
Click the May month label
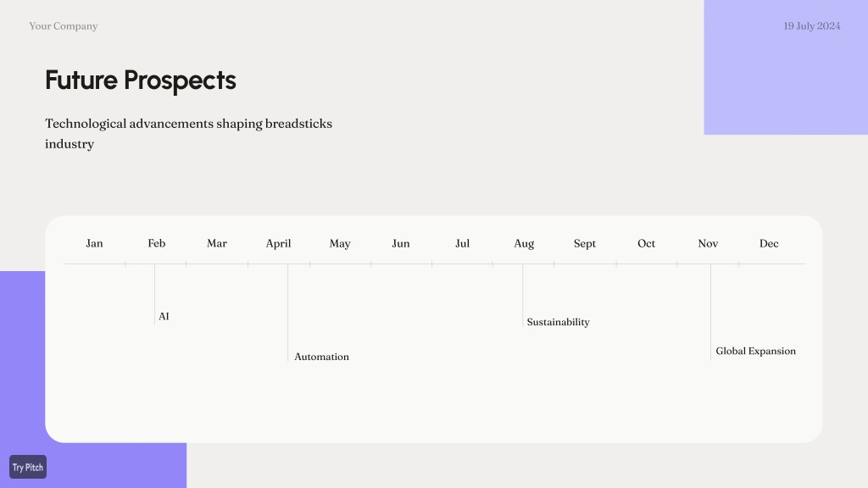point(340,243)
